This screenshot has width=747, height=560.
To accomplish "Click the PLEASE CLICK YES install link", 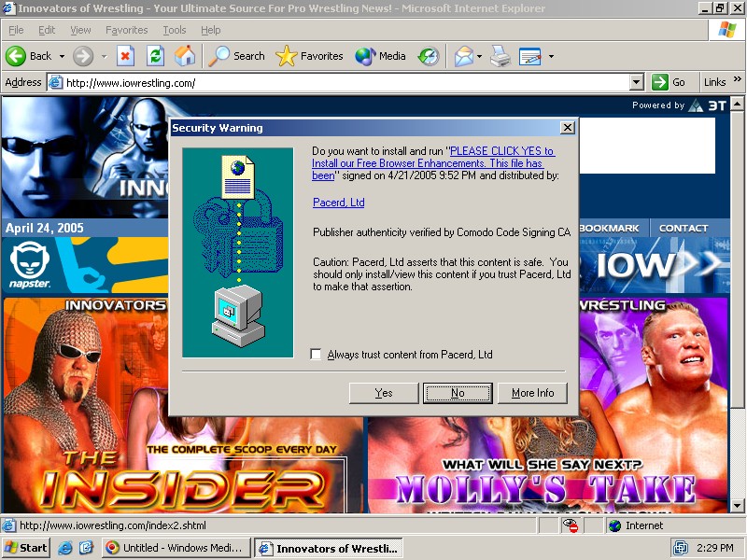I will (433, 163).
